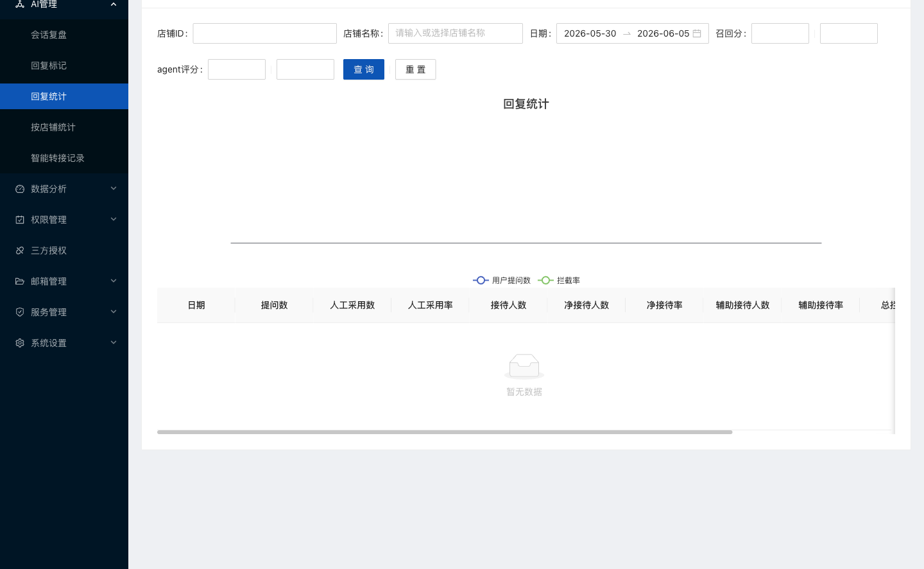924x569 pixels.
Task: Click the start date 2026-05-30
Action: pyautogui.click(x=590, y=33)
